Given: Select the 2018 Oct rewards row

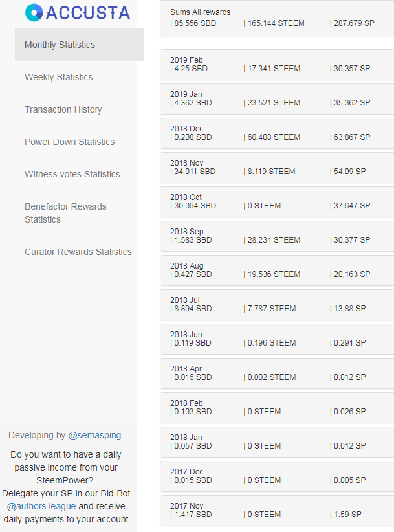Looking at the screenshot, I should pyautogui.click(x=277, y=202).
